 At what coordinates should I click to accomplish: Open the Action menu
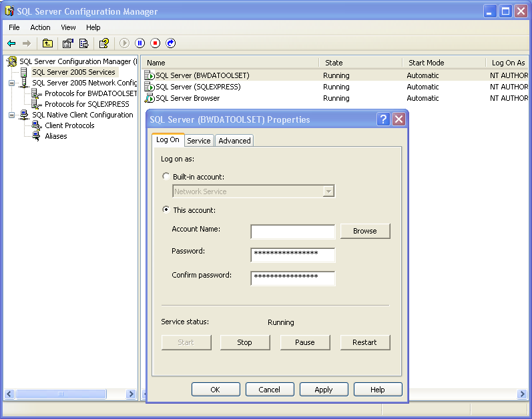coord(40,27)
